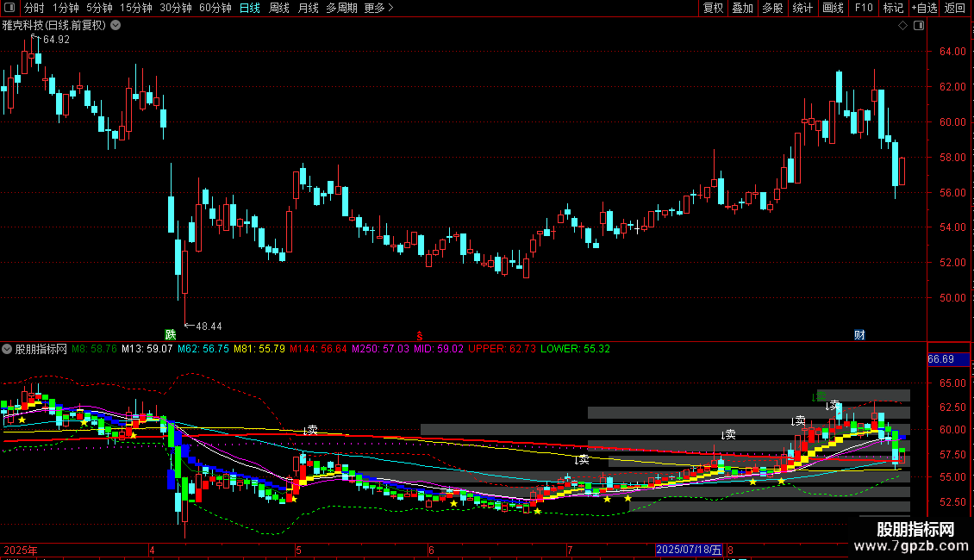Image resolution: width=974 pixels, height=560 pixels.
Task: Toggle the side panel icon beside diamond
Action: coord(919,26)
